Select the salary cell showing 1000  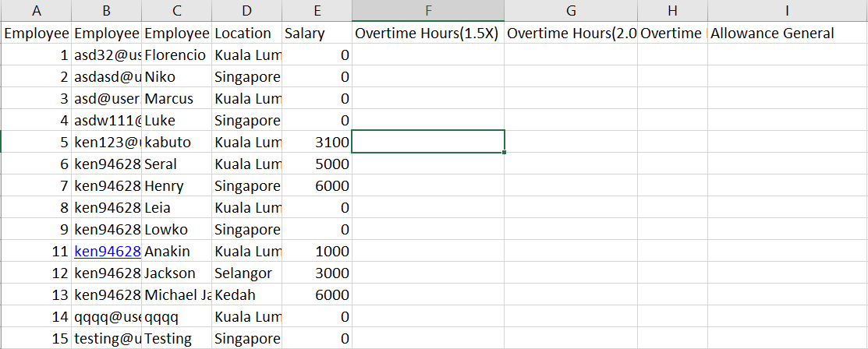tap(317, 252)
